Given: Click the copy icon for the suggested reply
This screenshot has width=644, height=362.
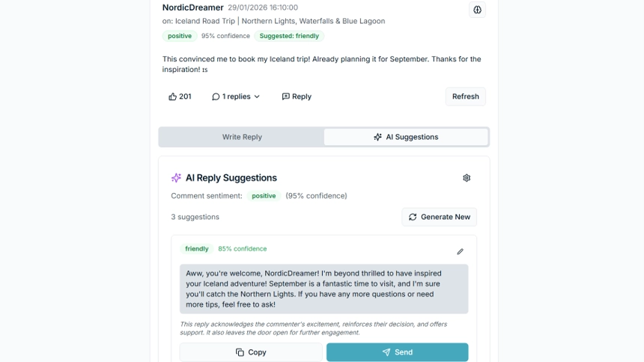Looking at the screenshot, I should tap(240, 352).
